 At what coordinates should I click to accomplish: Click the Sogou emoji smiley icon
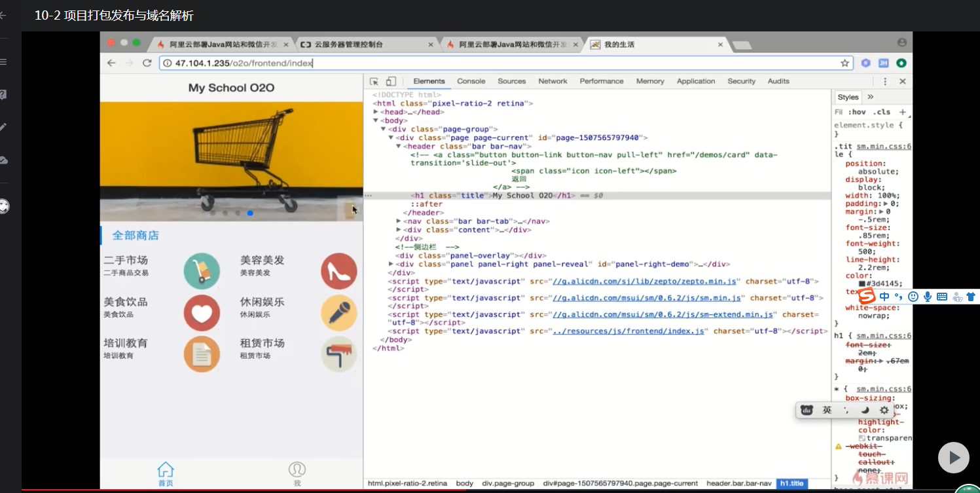[x=913, y=297]
